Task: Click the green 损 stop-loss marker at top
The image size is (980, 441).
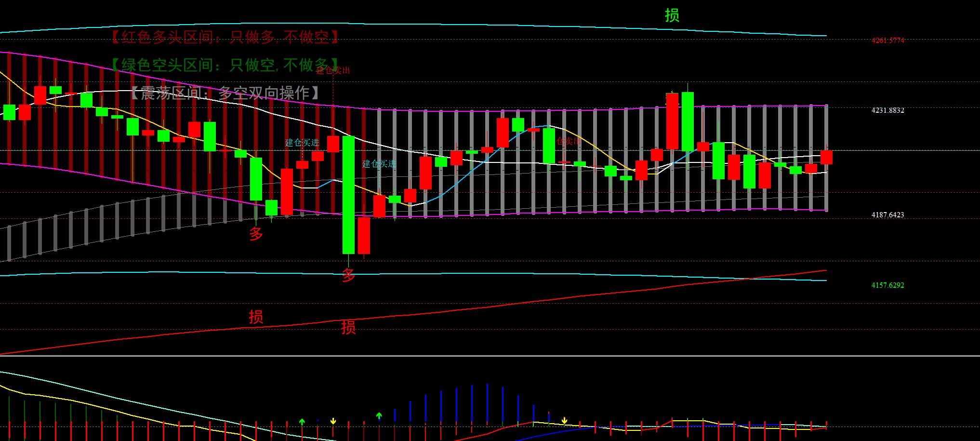Action: [672, 15]
